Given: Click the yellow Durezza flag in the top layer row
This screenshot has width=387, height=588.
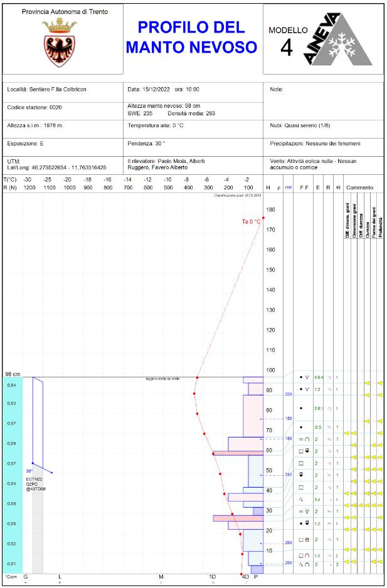Looking at the screenshot, I should point(367,383).
